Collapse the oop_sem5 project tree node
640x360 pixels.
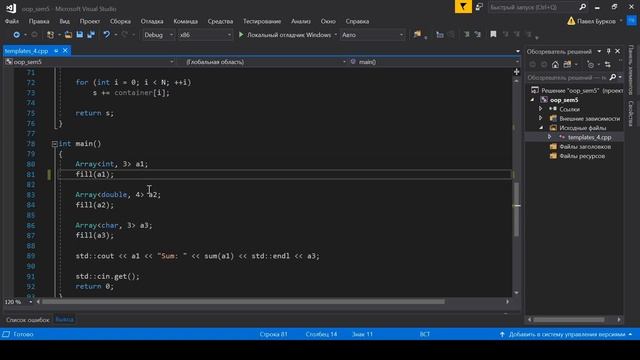tap(532, 100)
